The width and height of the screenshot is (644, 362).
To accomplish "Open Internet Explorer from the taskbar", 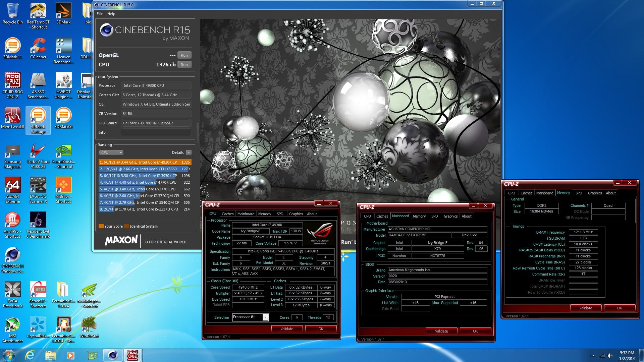I will click(30, 355).
